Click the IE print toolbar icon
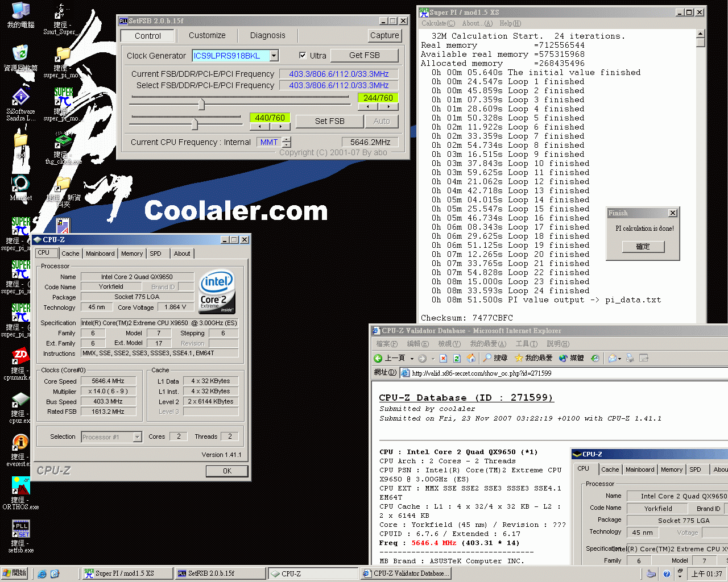 (630, 358)
